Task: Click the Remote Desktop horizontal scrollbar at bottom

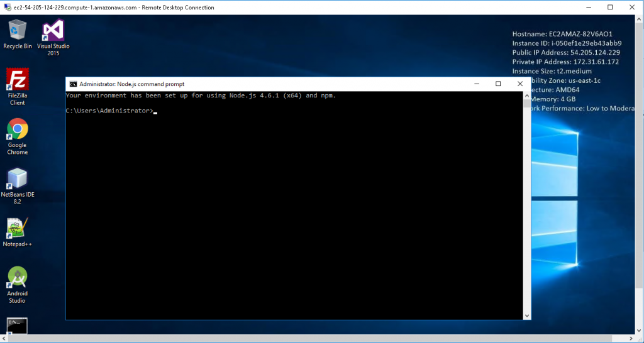Action: [x=314, y=338]
